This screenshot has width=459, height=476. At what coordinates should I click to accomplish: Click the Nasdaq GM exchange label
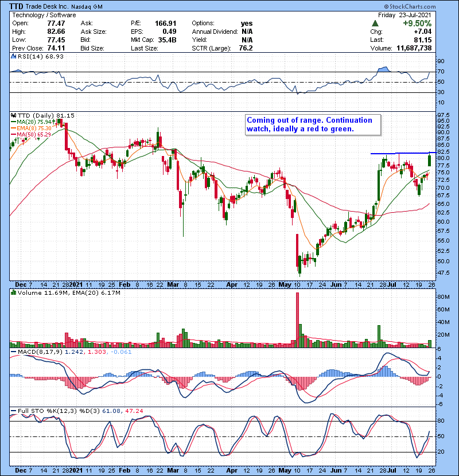87,6
